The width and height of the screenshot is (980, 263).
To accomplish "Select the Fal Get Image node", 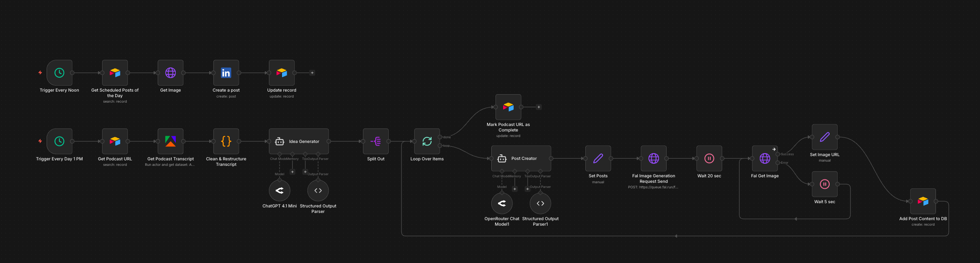I will [x=764, y=159].
